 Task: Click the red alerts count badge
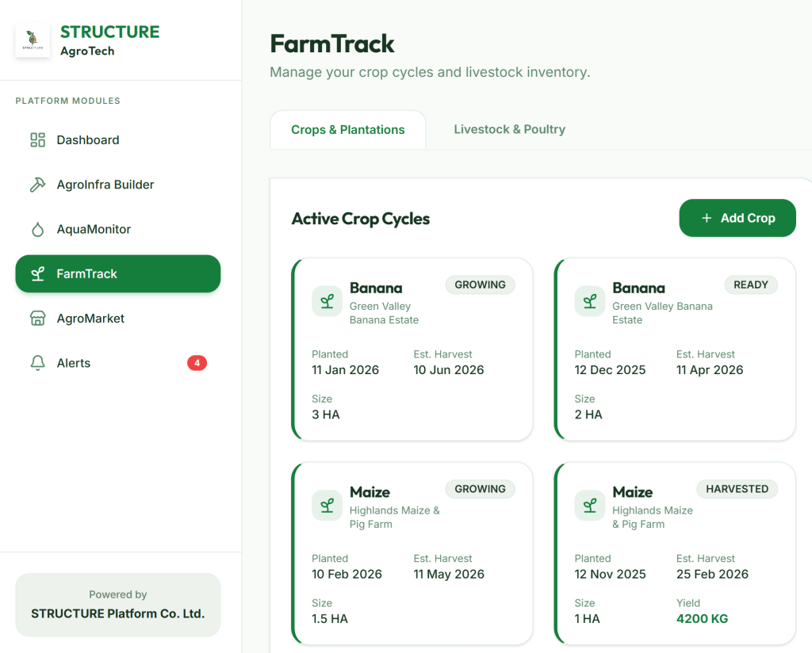click(197, 363)
